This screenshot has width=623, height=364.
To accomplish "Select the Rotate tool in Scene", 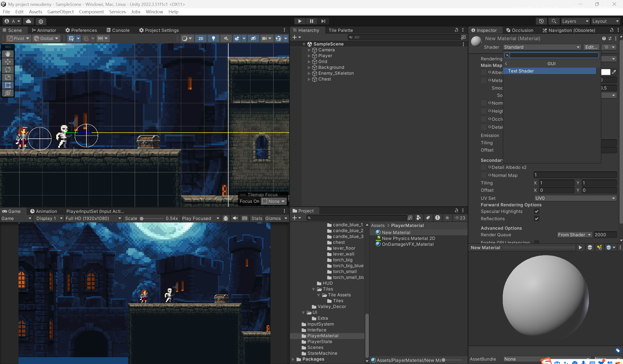I will click(8, 70).
